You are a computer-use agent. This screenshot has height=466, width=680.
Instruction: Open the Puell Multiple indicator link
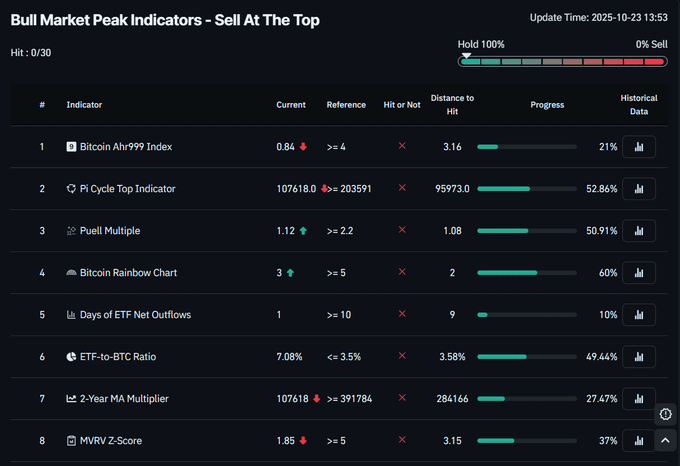109,231
